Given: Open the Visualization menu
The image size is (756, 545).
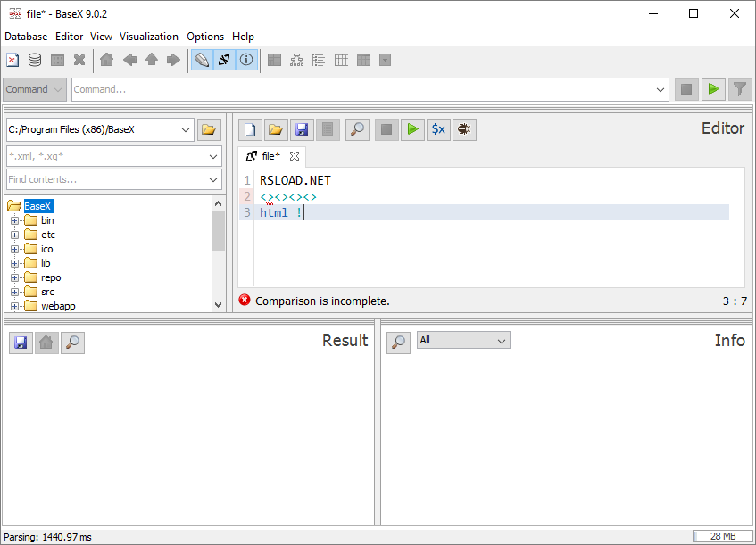Looking at the screenshot, I should tap(148, 37).
